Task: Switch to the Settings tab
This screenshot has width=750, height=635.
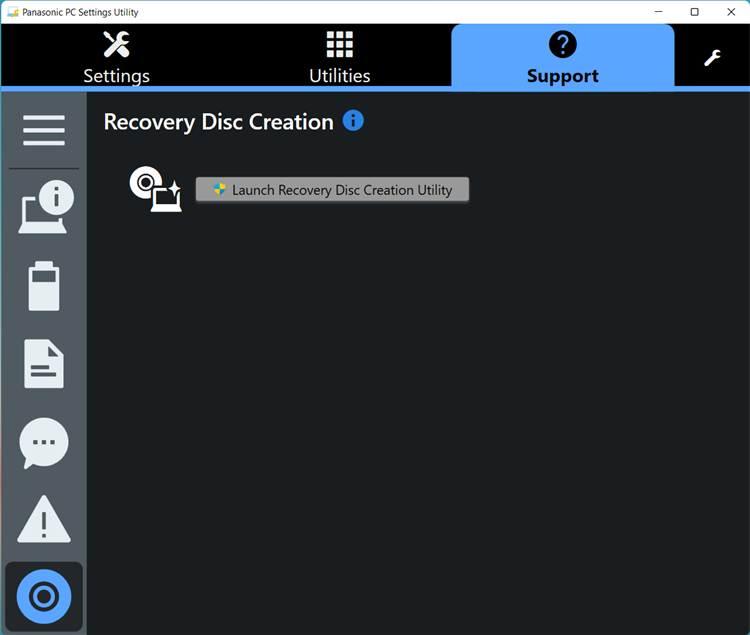Action: (x=116, y=56)
